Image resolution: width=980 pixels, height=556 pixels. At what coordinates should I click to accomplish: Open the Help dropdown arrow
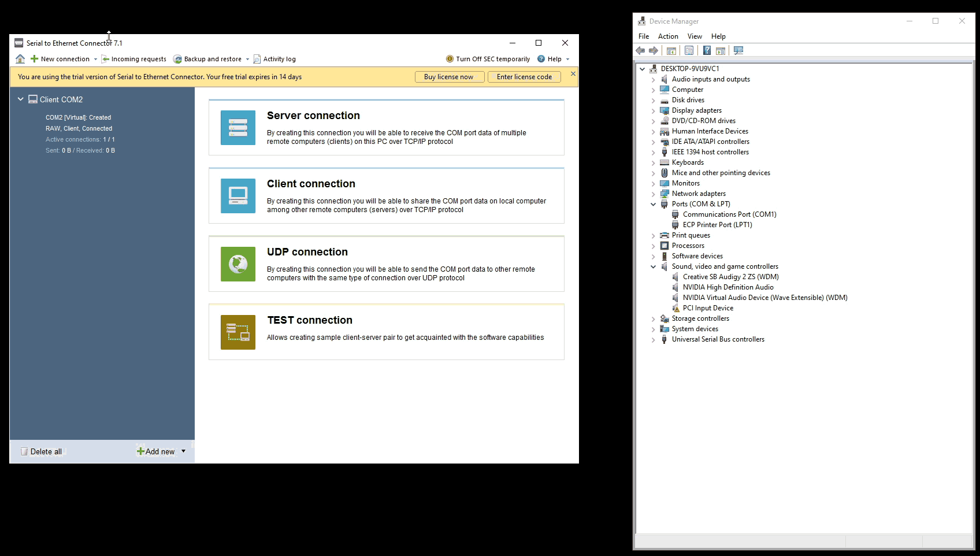point(567,59)
